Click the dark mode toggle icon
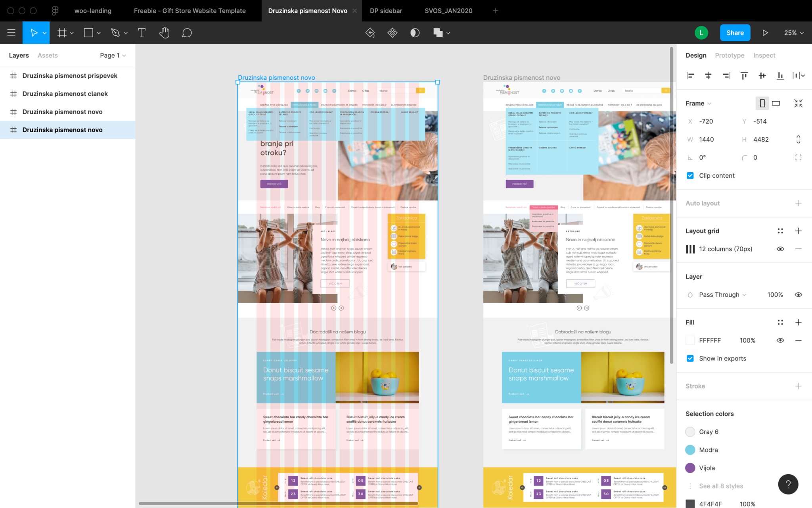The image size is (812, 508). (x=415, y=32)
